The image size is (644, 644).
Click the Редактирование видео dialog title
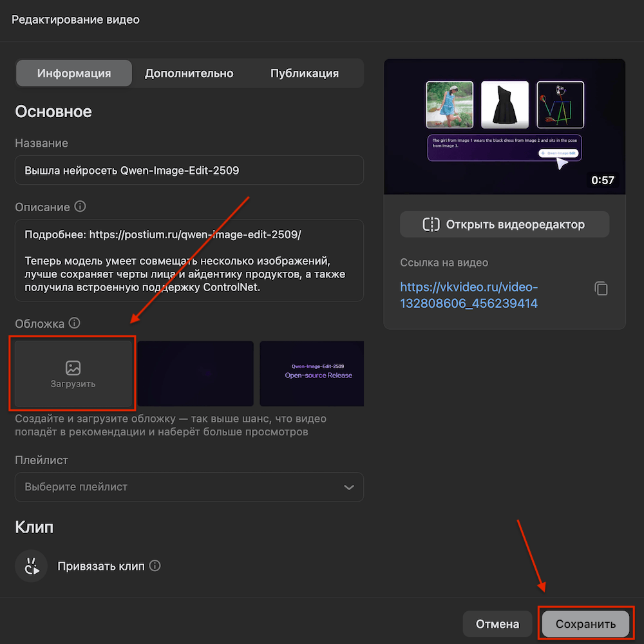click(x=75, y=19)
